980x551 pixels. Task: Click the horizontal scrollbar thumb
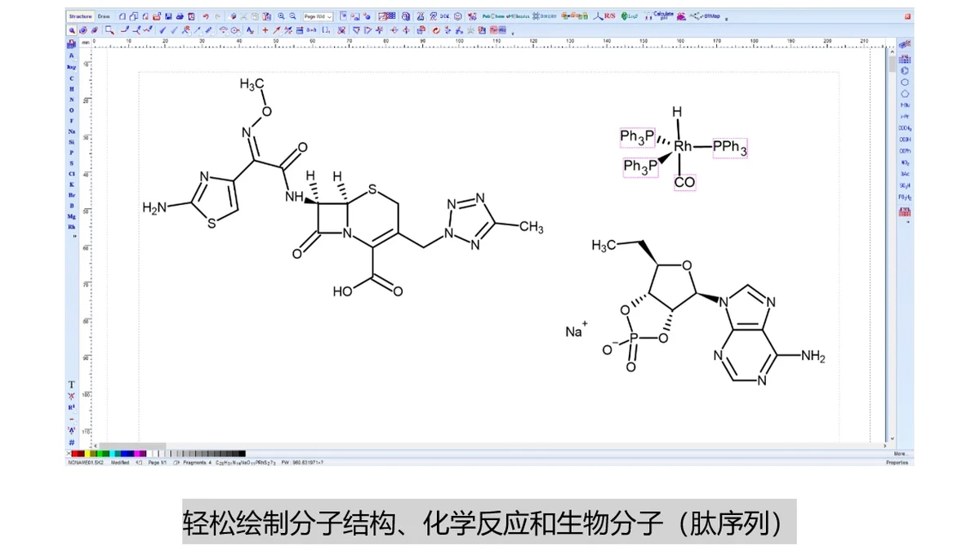tap(132, 447)
